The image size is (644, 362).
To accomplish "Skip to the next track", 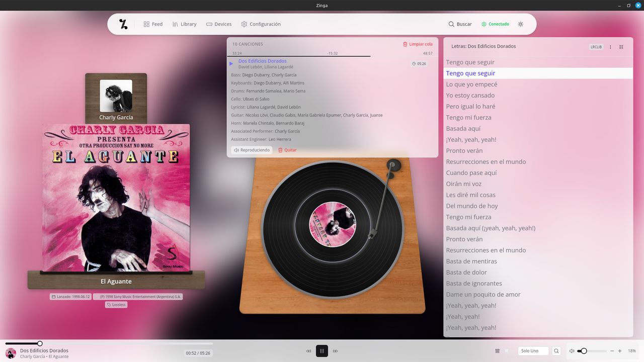I will pyautogui.click(x=336, y=351).
